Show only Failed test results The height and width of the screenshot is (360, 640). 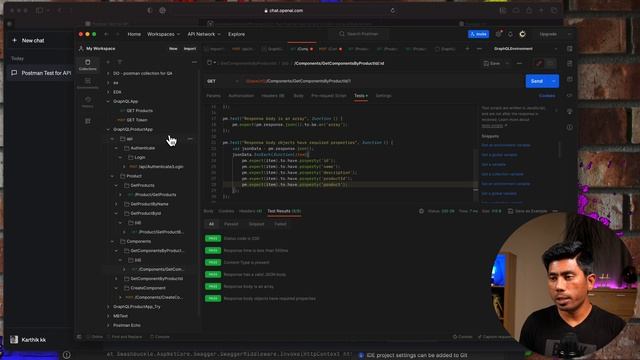(x=280, y=224)
